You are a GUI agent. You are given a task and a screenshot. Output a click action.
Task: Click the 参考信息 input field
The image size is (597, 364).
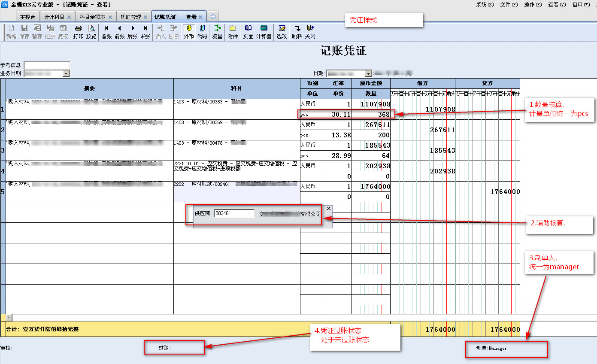[x=47, y=65]
